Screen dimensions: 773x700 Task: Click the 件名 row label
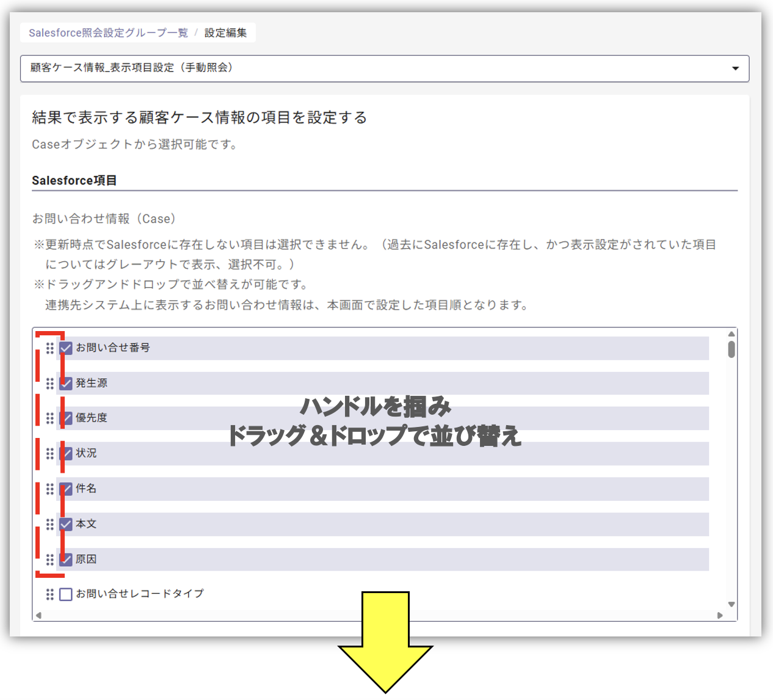(x=86, y=489)
